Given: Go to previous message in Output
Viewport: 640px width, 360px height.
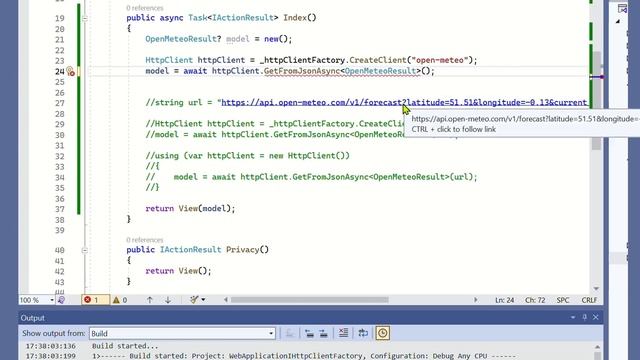Looking at the screenshot, I should pos(309,333).
